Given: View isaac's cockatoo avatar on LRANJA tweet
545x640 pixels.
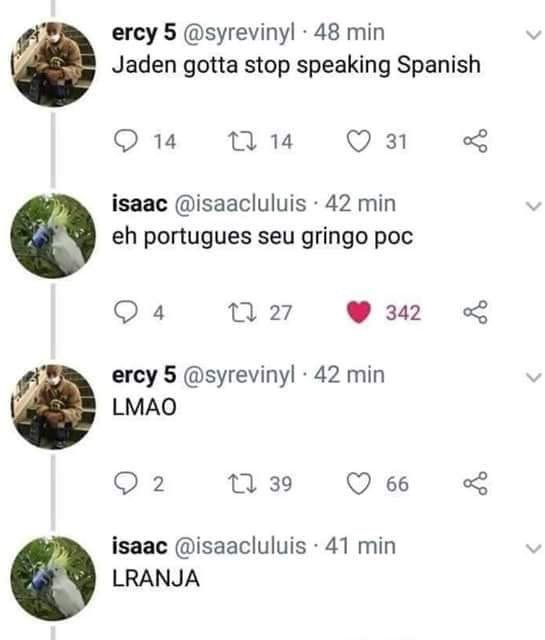Looking at the screenshot, I should 53,578.
